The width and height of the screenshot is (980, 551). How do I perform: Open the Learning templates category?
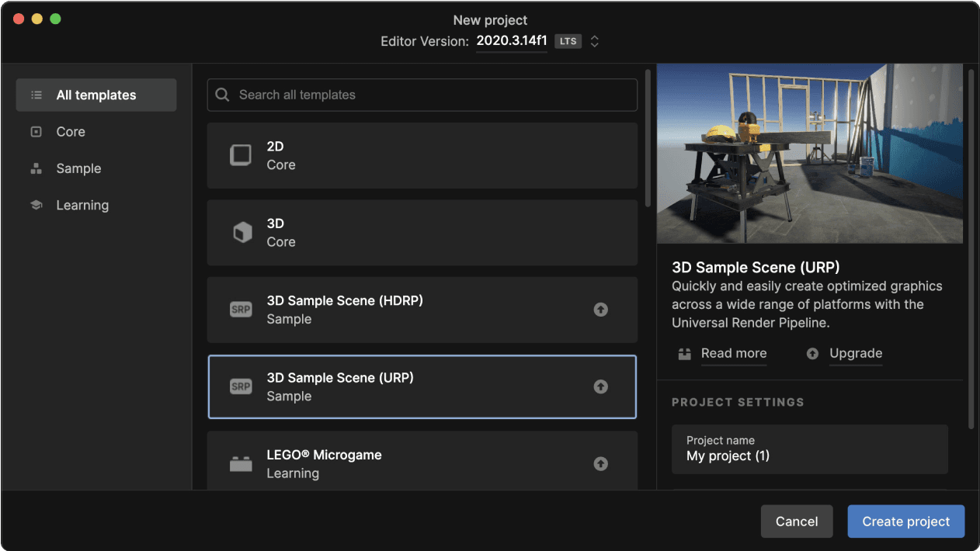(82, 206)
